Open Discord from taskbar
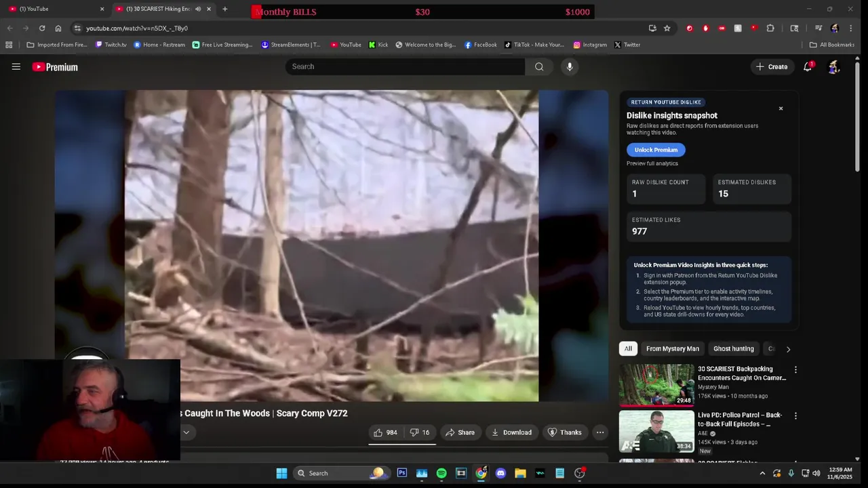Screen dimensions: 868x488 click(500, 473)
